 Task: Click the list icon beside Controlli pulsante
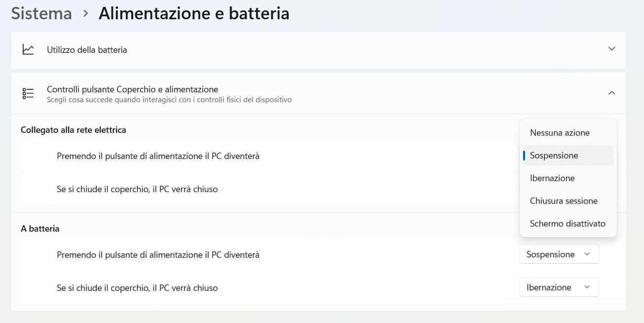pos(28,93)
